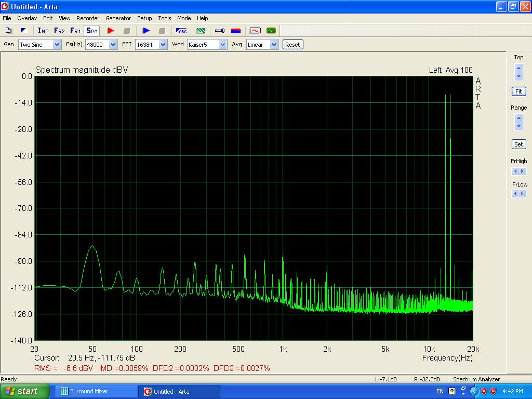Click the tray help question mark icon
This screenshot has width=532, height=399.
click(x=451, y=391)
